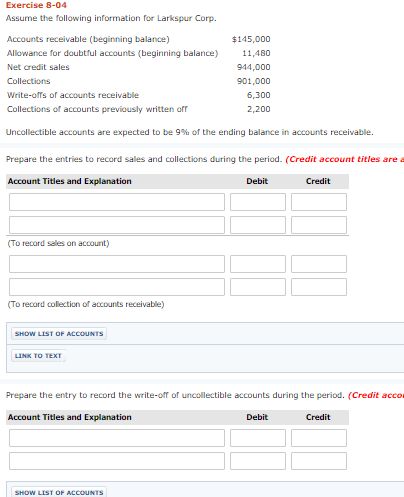Open Show List of Accounts under collections entries
Viewport: 404px width, 497px height.
coord(59,334)
